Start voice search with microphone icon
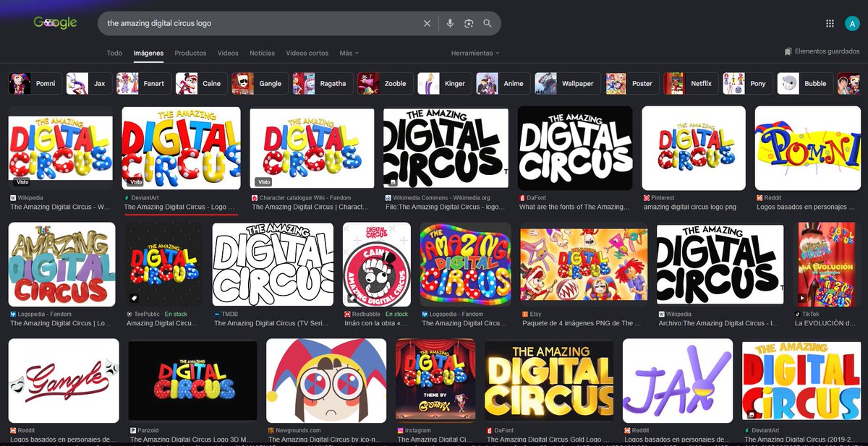The width and height of the screenshot is (868, 446). point(450,23)
